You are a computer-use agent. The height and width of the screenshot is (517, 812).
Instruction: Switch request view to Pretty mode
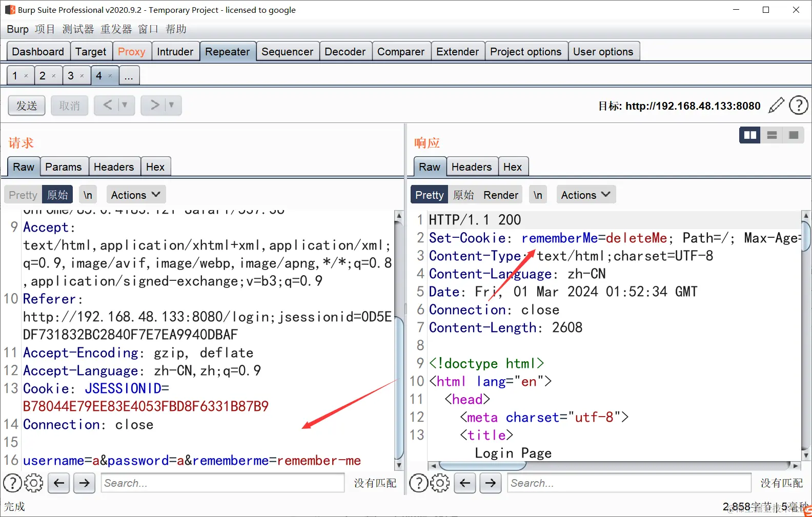[23, 195]
